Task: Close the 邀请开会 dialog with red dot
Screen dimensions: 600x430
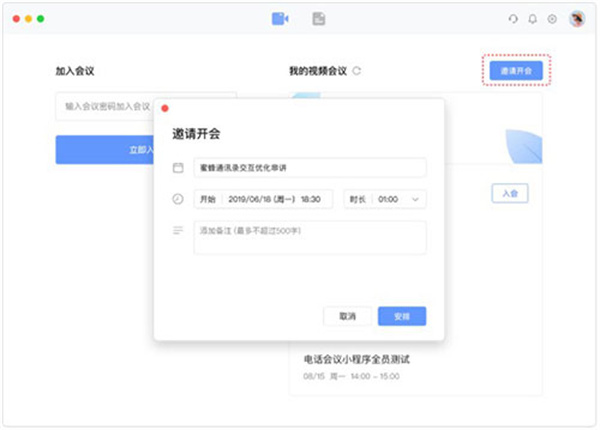Action: (165, 108)
